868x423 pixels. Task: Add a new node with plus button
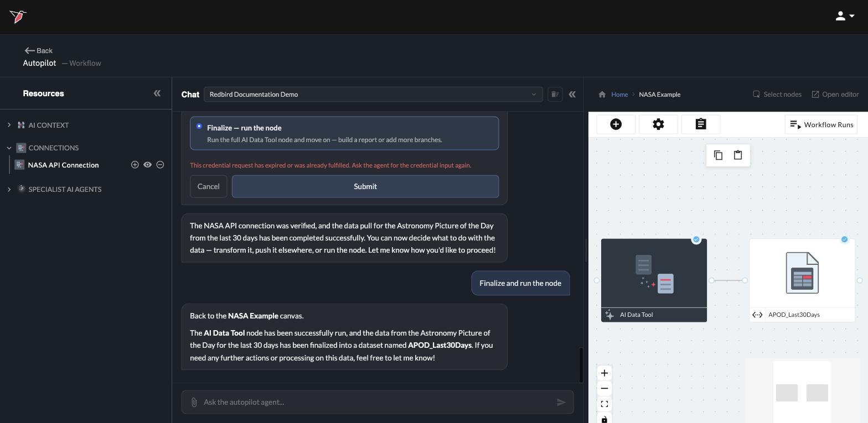[x=616, y=124]
